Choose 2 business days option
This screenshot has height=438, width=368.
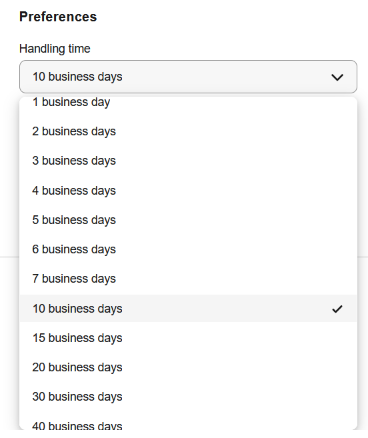point(188,132)
